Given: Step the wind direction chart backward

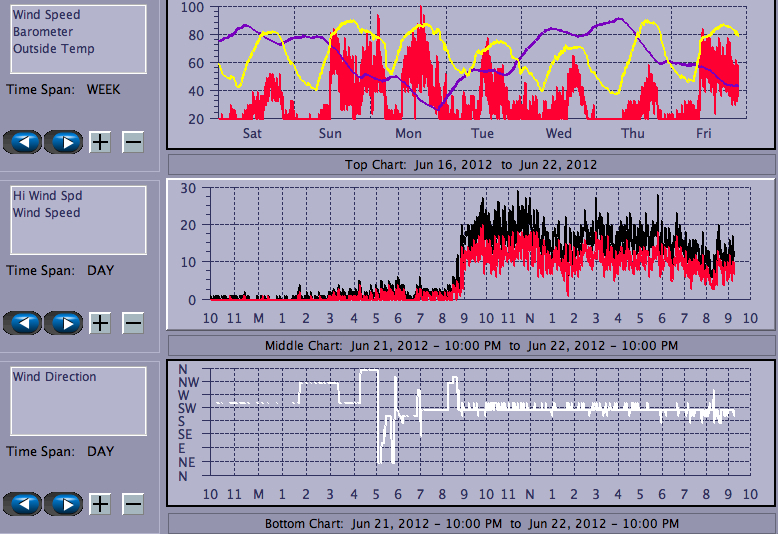Looking at the screenshot, I should (23, 504).
